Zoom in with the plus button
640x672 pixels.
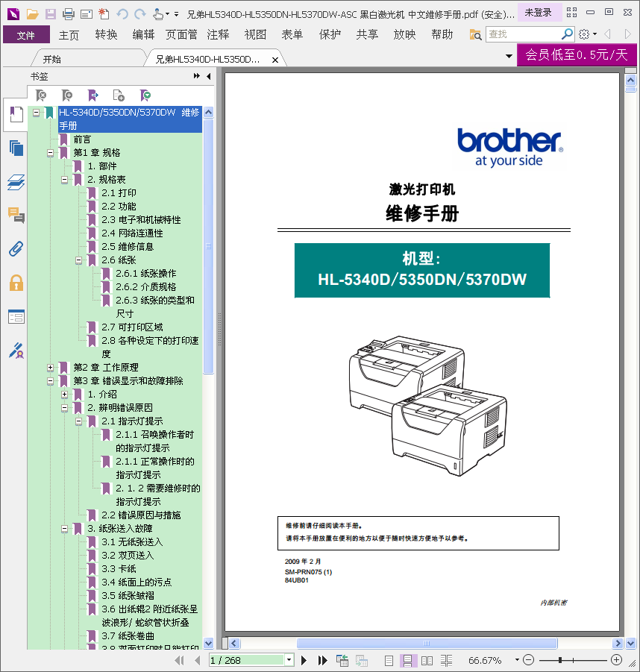click(616, 660)
